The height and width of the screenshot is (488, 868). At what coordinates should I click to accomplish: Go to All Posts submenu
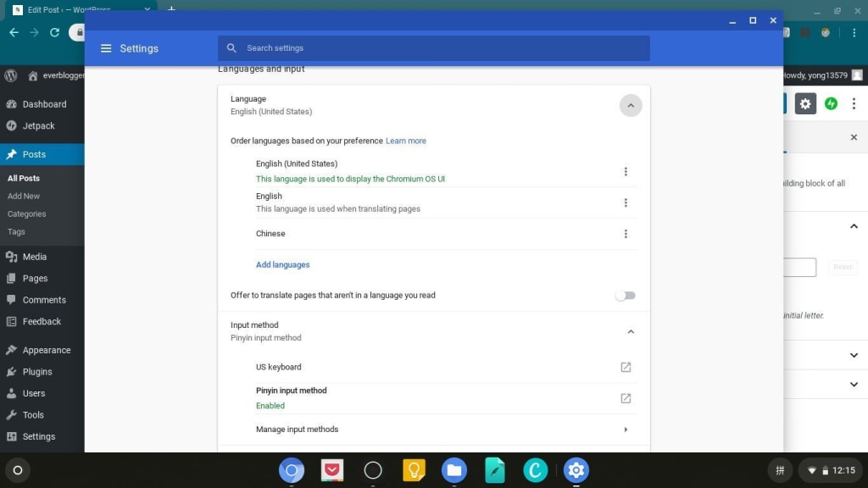point(23,178)
